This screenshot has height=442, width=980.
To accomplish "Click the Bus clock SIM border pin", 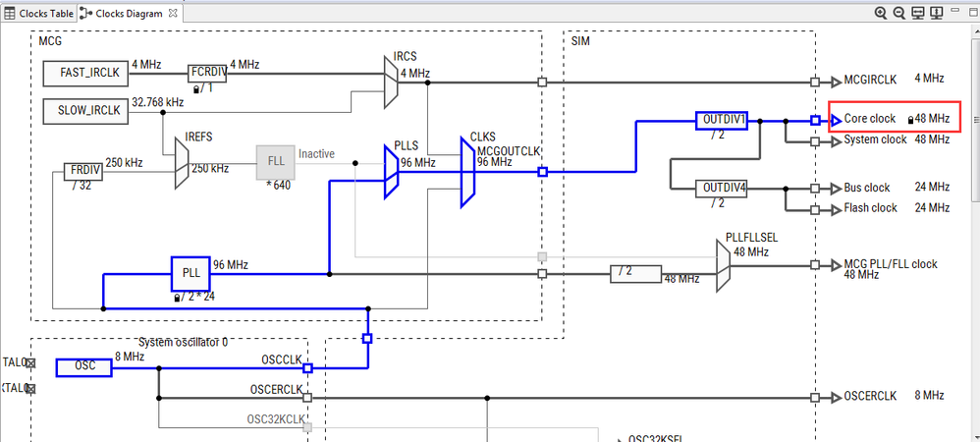I will (x=815, y=189).
